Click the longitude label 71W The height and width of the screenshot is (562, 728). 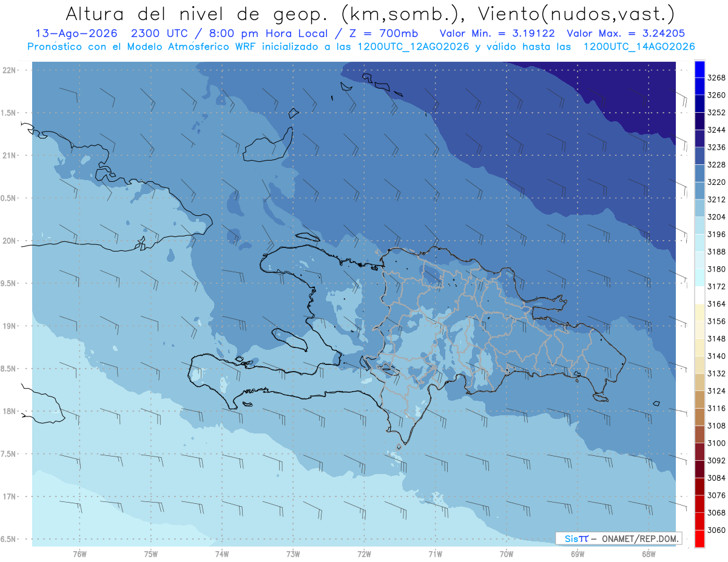pyautogui.click(x=435, y=554)
